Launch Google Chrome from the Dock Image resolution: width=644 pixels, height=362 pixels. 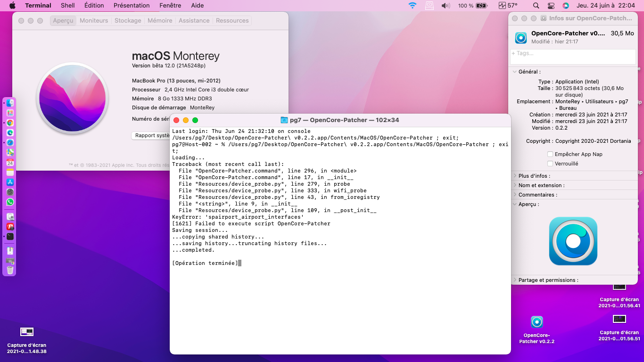point(10,123)
